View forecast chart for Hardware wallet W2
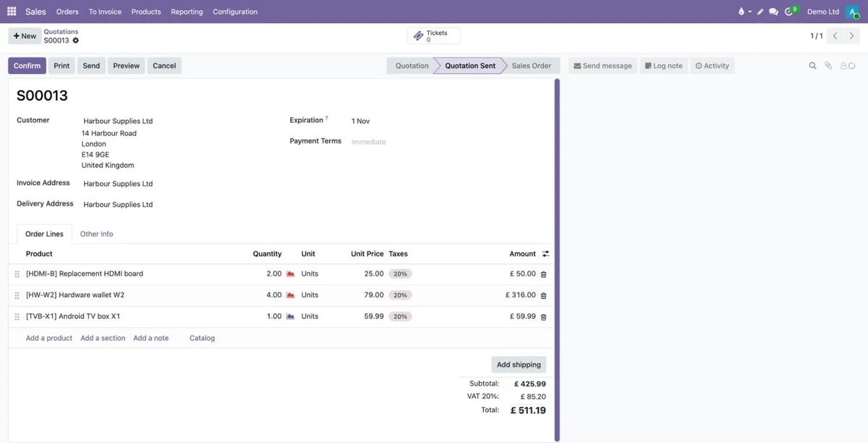This screenshot has height=443, width=868. click(x=291, y=295)
